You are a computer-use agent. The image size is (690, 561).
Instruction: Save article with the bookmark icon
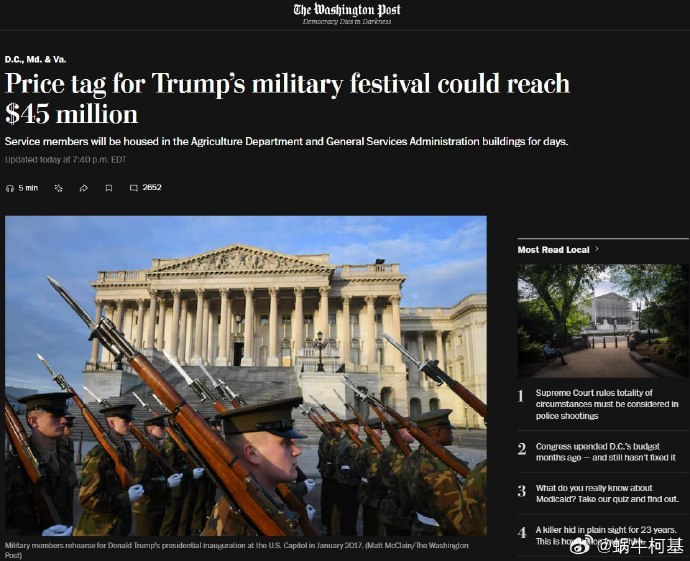[x=109, y=188]
